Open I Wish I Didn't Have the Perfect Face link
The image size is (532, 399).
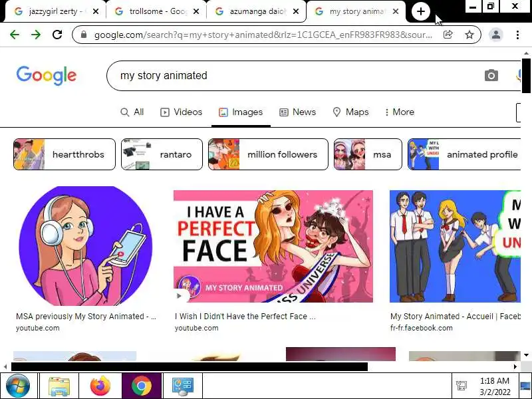tap(245, 317)
